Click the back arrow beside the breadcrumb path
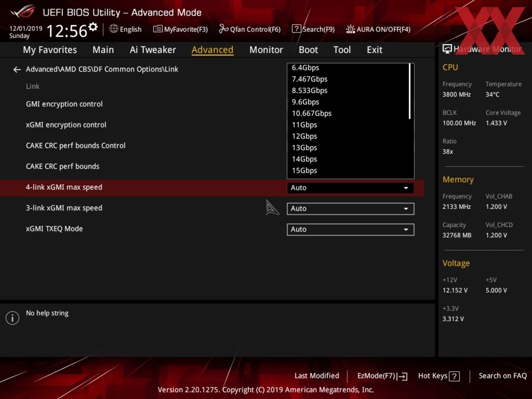This screenshot has height=399, width=532. (17, 70)
